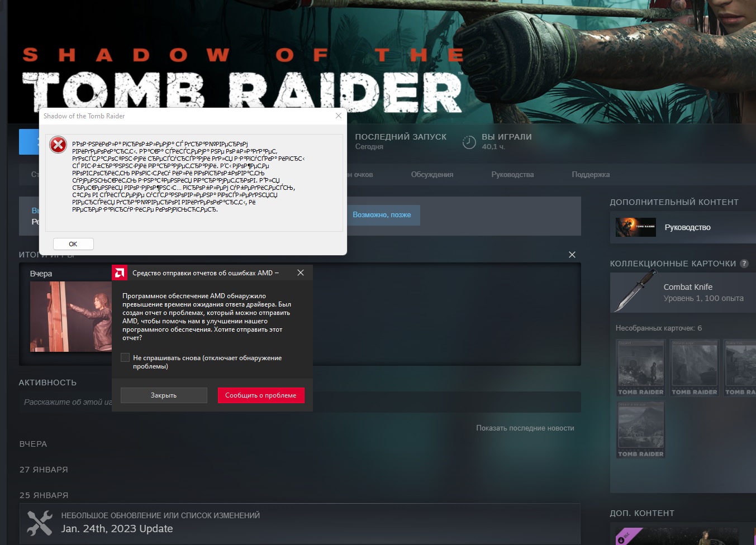Click the 25 ЯНВАРЯ date heading

(x=44, y=495)
